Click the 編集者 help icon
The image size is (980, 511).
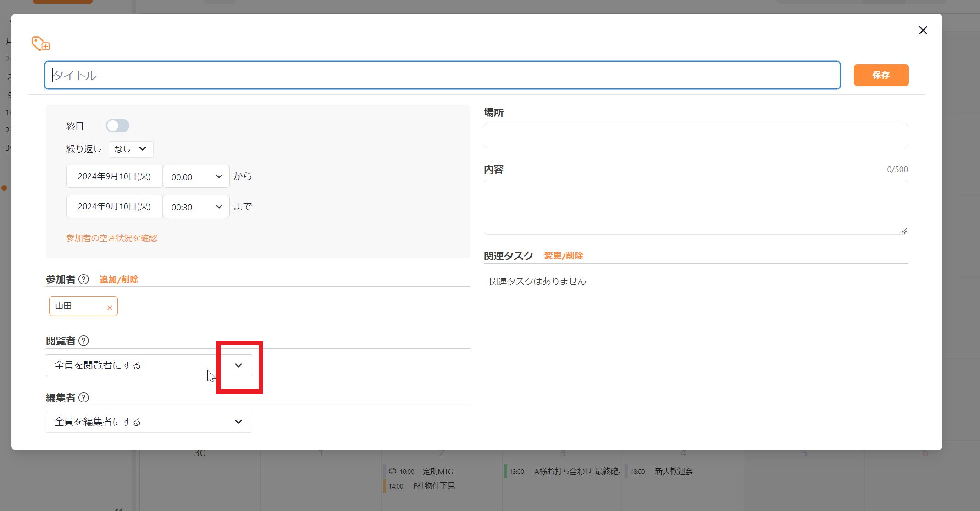pos(83,398)
